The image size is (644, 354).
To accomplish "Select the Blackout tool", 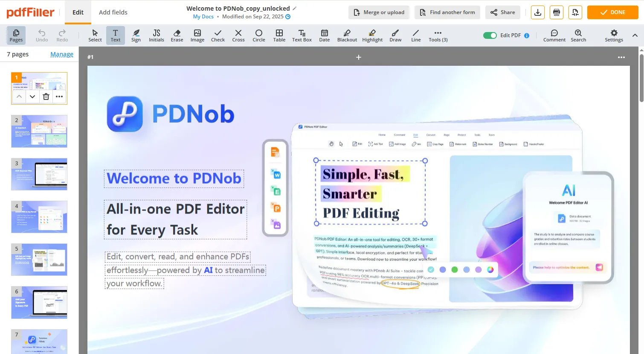I will coord(347,35).
